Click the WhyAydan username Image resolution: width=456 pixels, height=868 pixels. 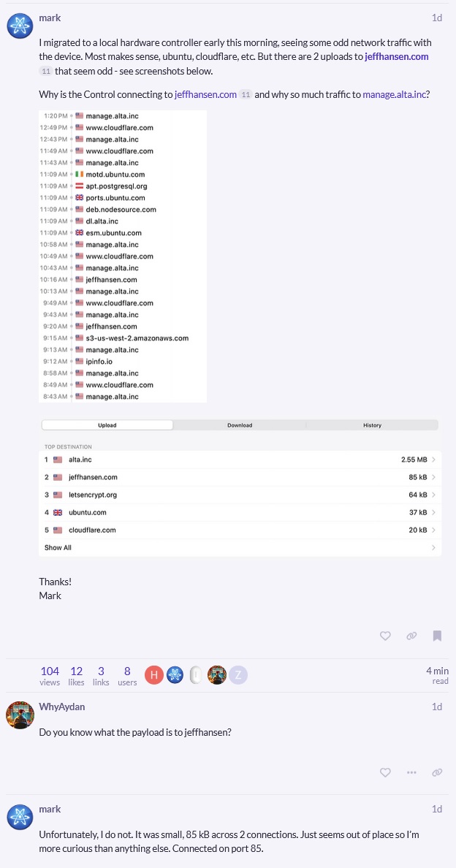click(x=61, y=707)
